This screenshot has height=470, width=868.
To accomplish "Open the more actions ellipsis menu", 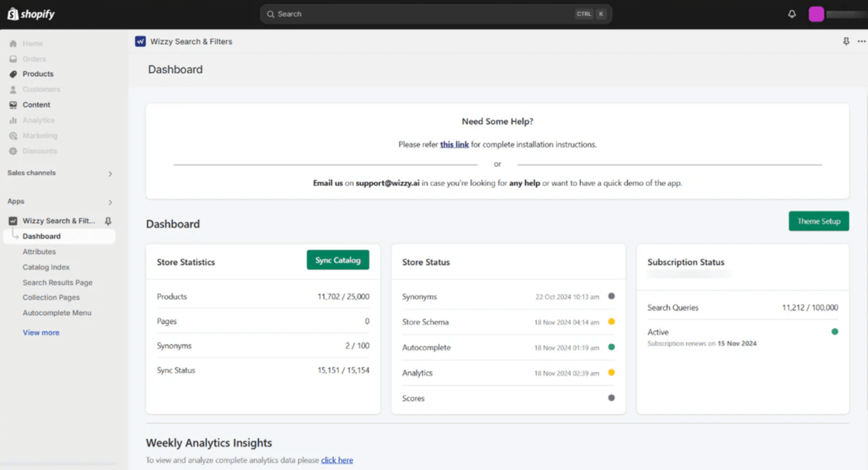I will click(x=862, y=41).
